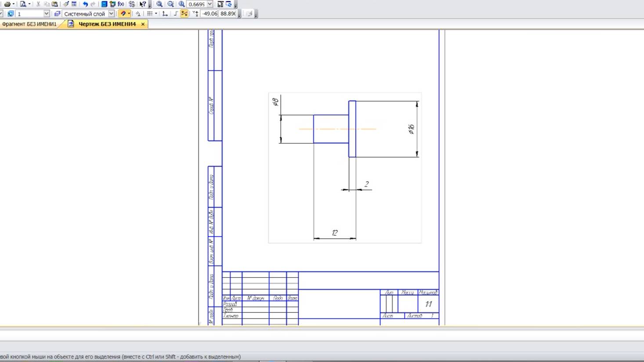Open the Системный слой layer dropdown
Screen dimensions: 644x362
[111, 14]
